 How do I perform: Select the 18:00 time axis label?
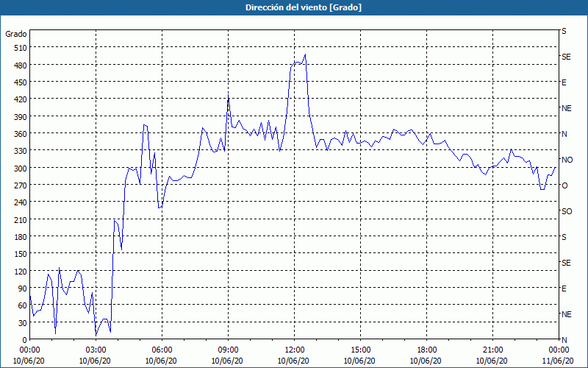(426, 350)
